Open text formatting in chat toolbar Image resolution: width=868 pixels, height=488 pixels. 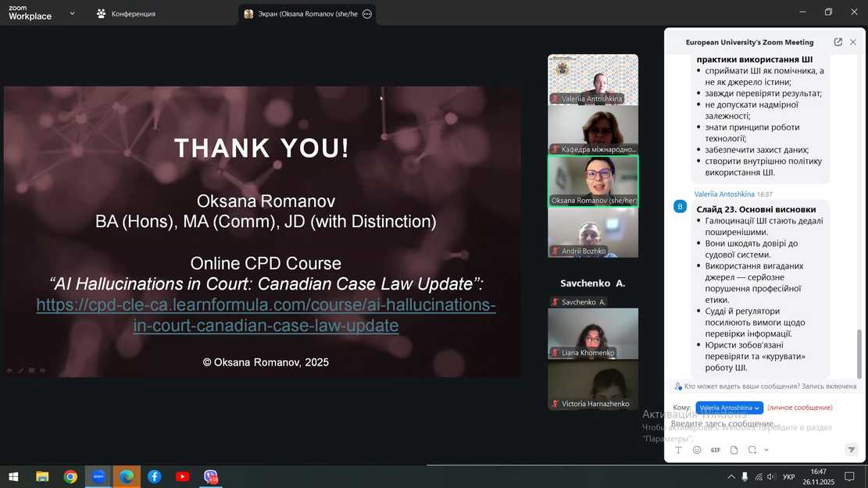[x=678, y=450]
